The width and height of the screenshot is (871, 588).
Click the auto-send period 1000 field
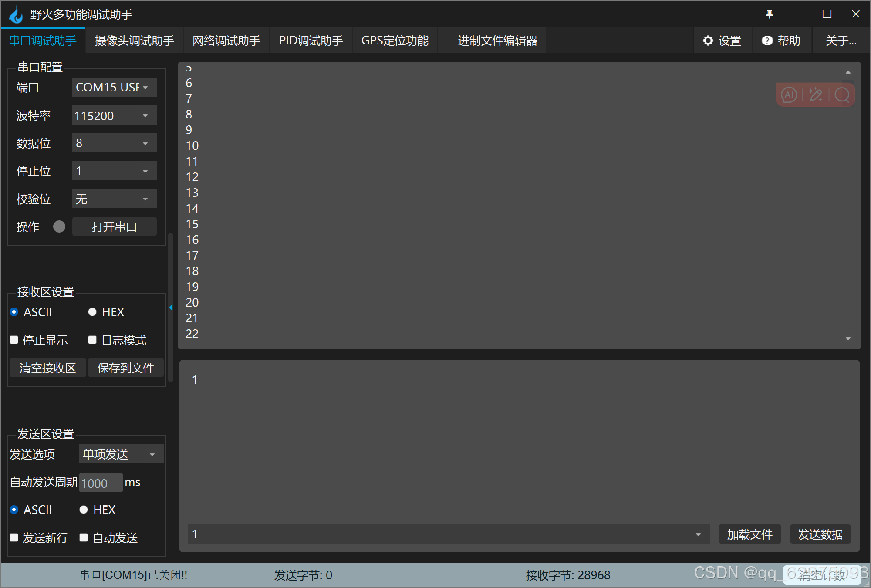tap(100, 483)
